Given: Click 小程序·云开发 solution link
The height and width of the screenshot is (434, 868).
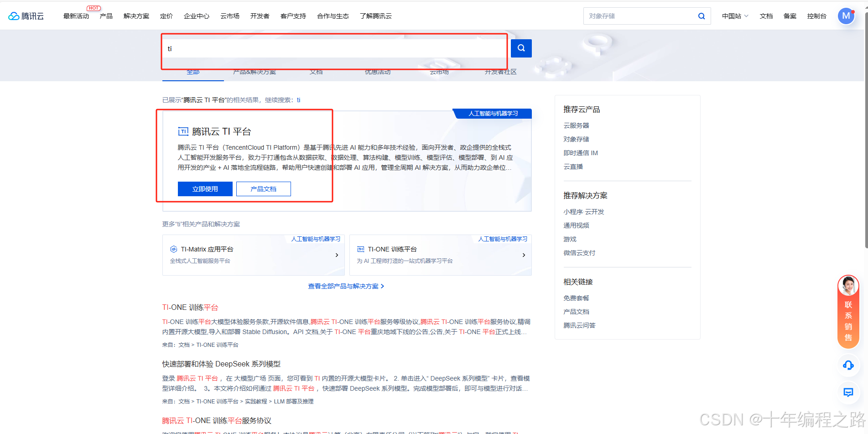Looking at the screenshot, I should (584, 212).
